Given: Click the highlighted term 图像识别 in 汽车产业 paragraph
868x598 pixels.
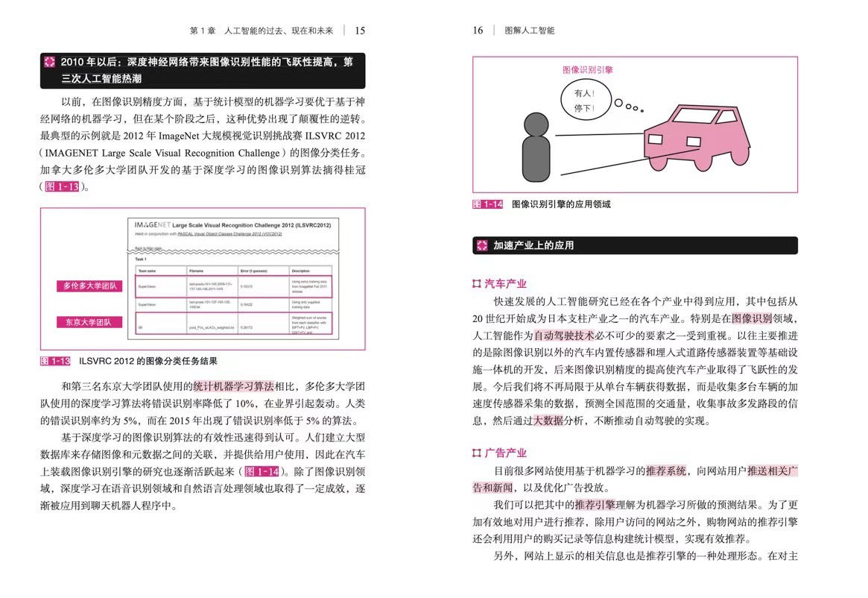Looking at the screenshot, I should coord(751,318).
